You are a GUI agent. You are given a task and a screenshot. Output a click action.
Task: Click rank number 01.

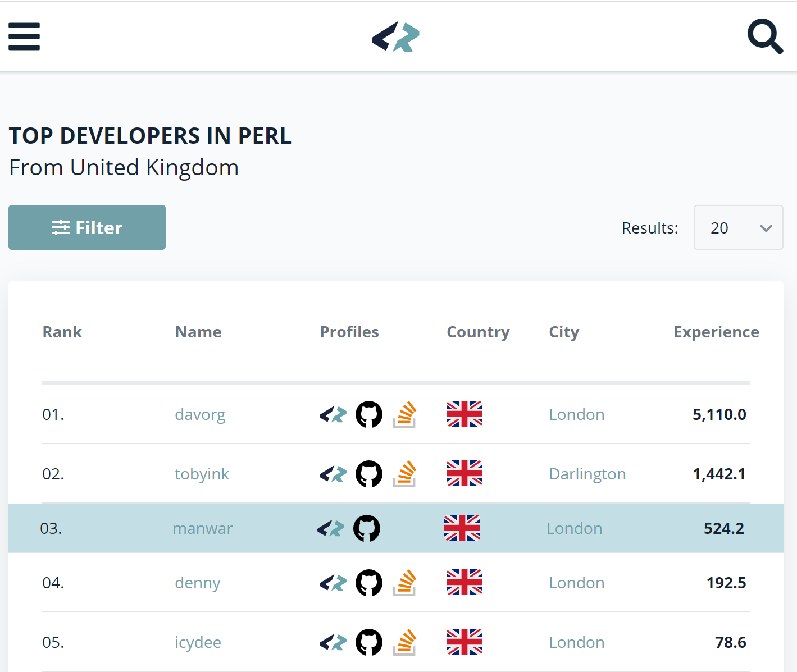(53, 414)
